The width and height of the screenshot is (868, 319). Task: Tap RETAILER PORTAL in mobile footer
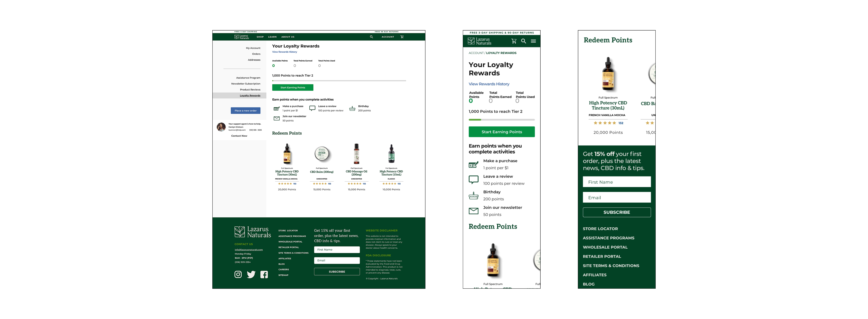coord(602,257)
